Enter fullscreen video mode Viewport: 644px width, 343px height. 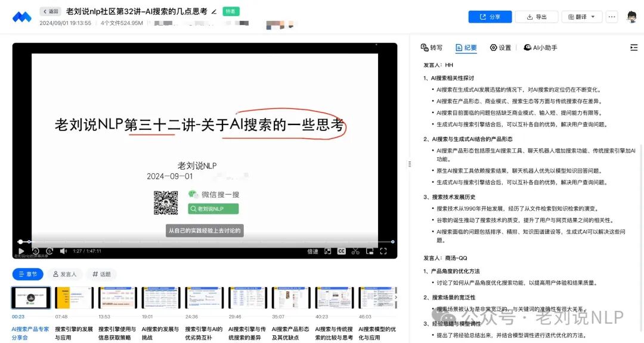point(383,251)
